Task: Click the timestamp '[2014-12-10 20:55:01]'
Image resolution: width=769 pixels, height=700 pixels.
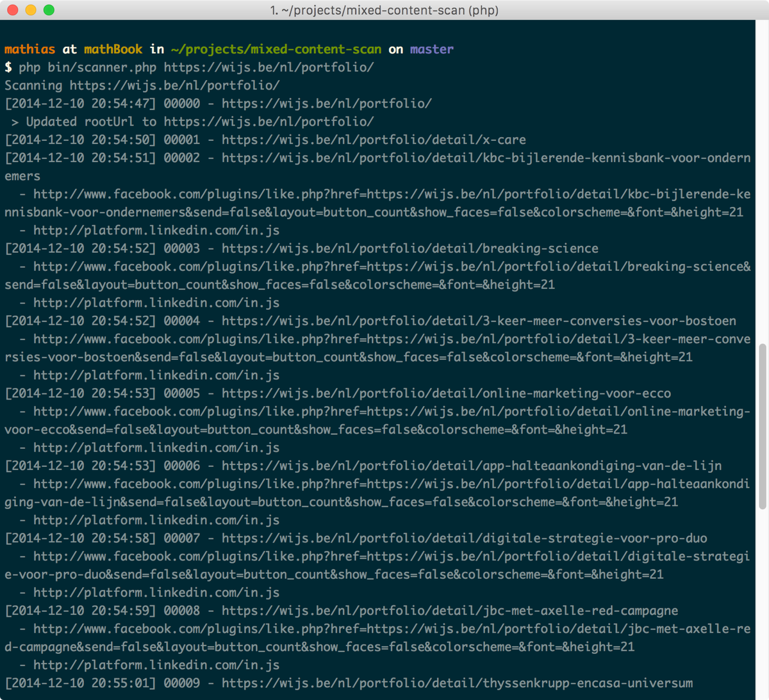Action: (80, 683)
